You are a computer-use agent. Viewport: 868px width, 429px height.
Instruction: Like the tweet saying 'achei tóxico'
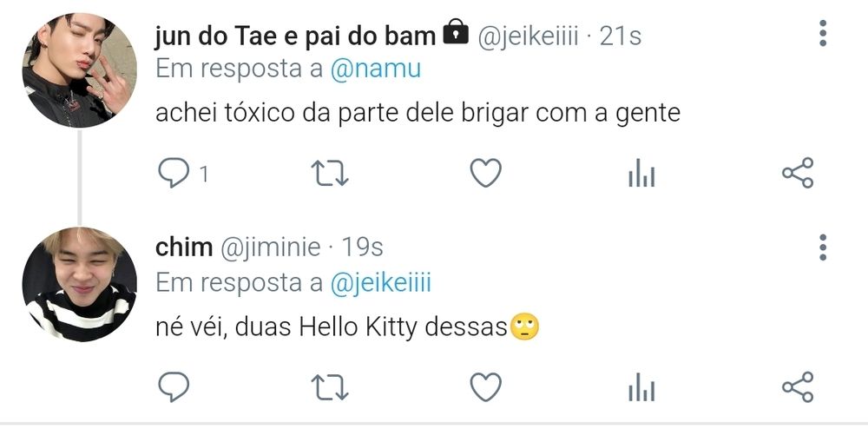click(x=486, y=174)
